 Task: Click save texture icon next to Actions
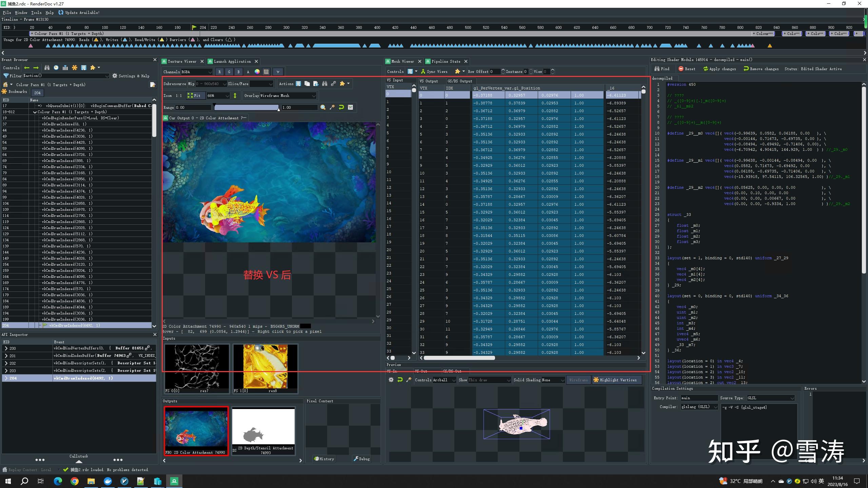(x=298, y=84)
